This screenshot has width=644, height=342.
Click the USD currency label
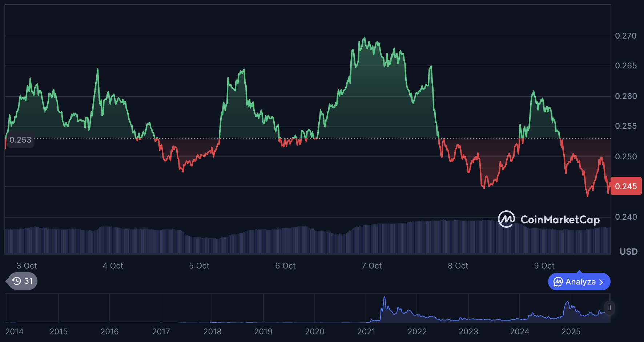[628, 251]
